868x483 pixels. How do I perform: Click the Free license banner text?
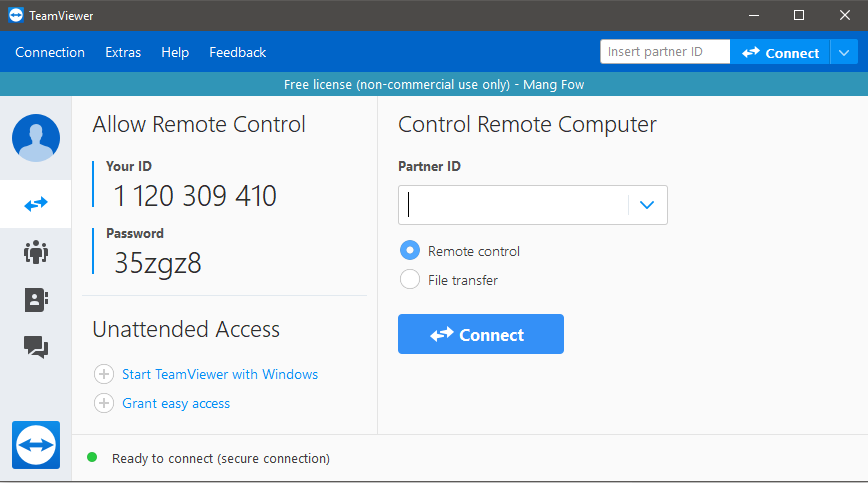[x=434, y=85]
